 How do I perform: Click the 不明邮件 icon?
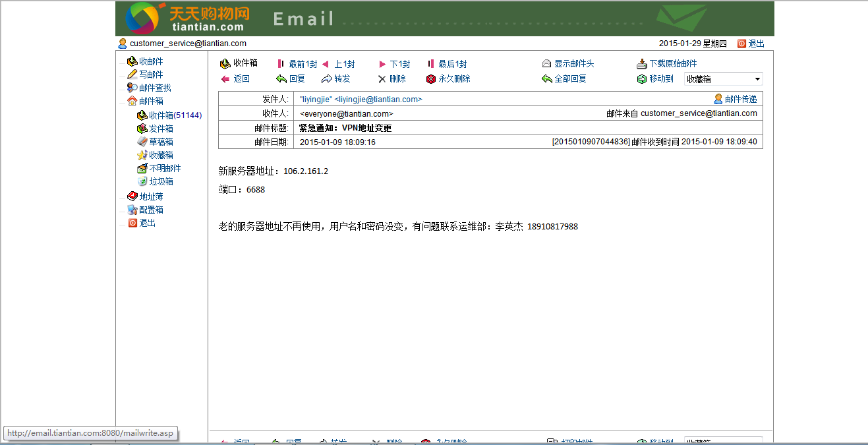pyautogui.click(x=142, y=168)
